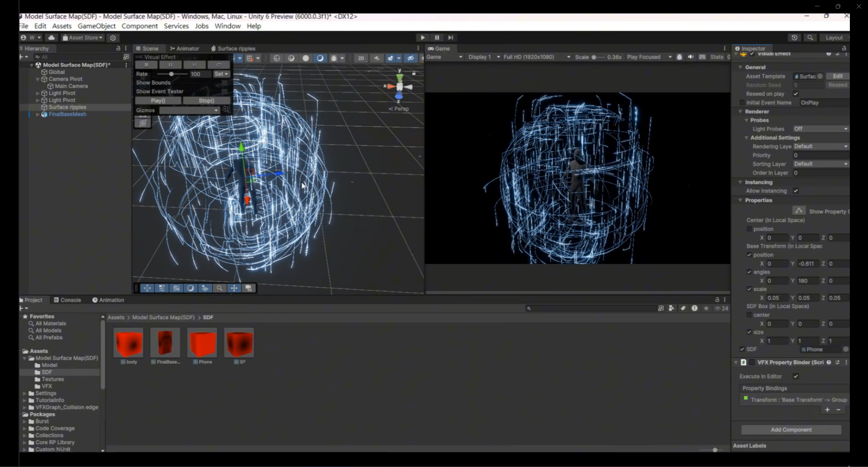Switch to the Console tab
The height and width of the screenshot is (467, 868).
67,300
